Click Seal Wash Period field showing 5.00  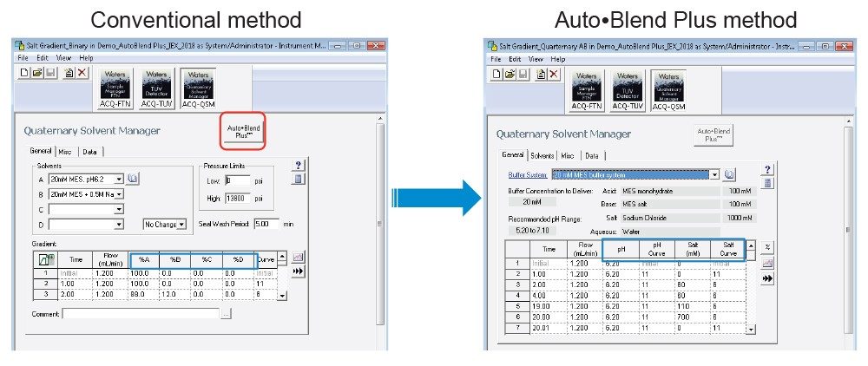click(x=266, y=224)
